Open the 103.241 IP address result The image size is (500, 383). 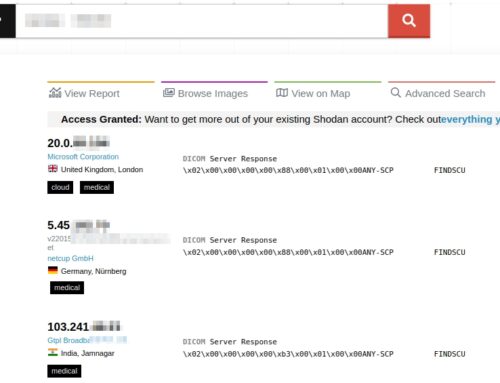84,326
